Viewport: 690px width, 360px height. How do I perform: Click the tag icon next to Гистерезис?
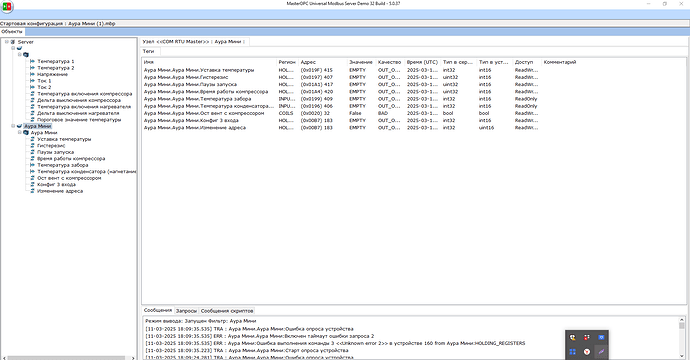[32, 146]
